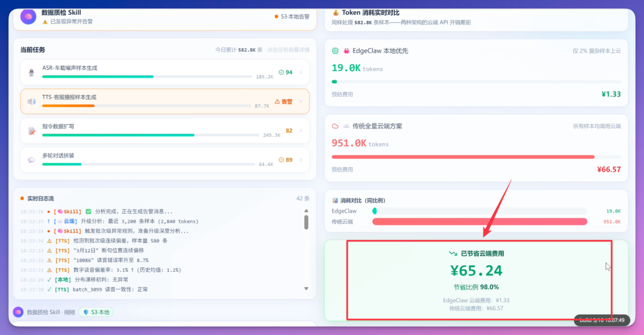
Task: Click the document icon of 指令数据扩写
Action: (32, 131)
